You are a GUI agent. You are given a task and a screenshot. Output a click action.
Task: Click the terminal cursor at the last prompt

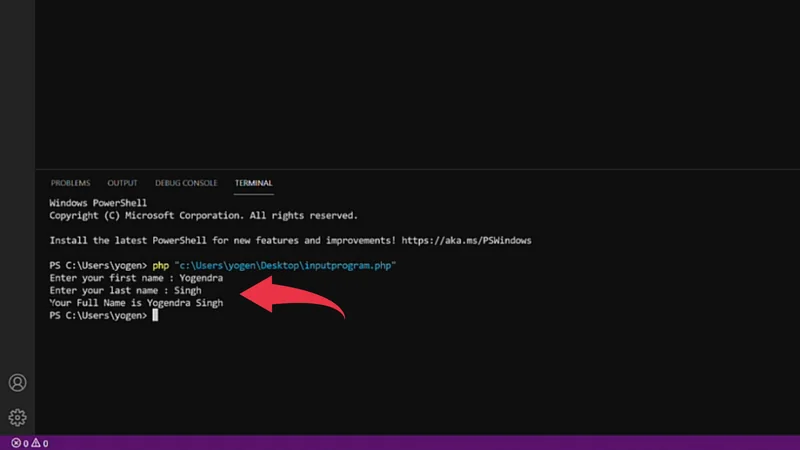tap(155, 315)
